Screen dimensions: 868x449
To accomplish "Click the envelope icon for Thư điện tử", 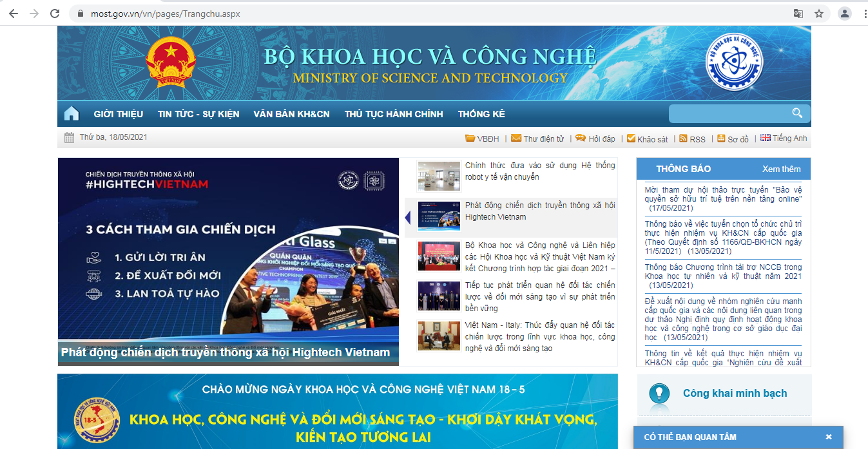I will 516,138.
